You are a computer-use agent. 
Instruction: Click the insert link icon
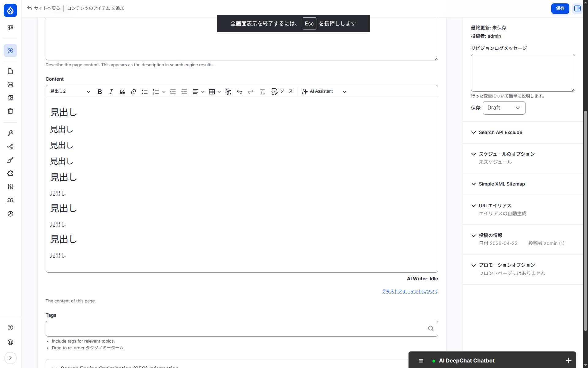(133, 92)
